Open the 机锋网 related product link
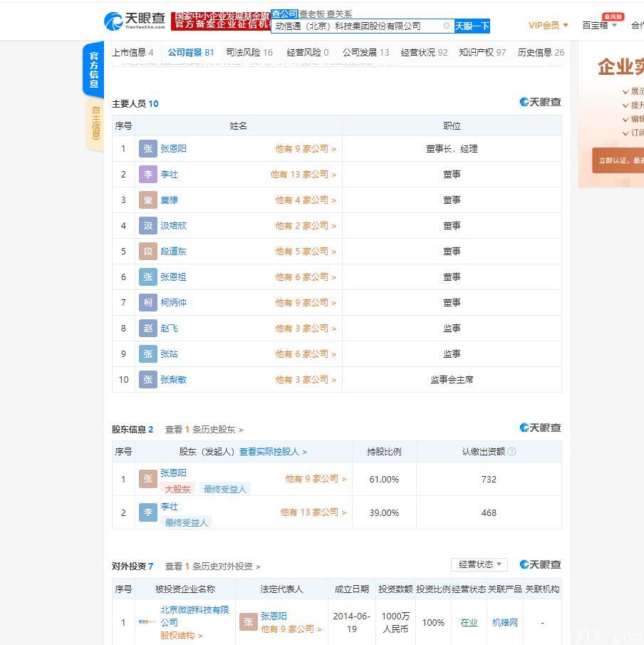This screenshot has height=645, width=644. tap(504, 622)
